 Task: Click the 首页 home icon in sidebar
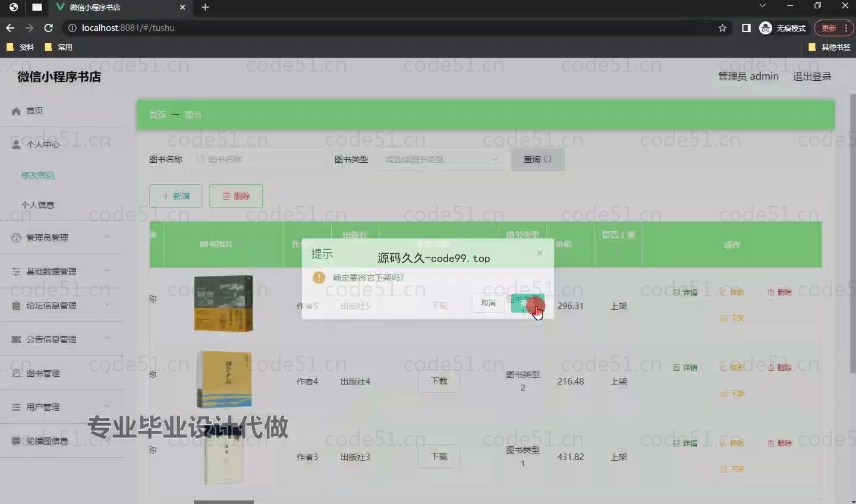16,111
